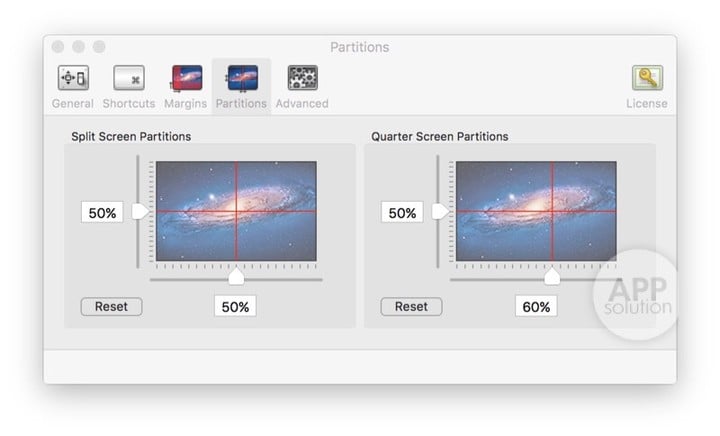Screen dimensions: 720x436
Task: Click Split Screen horizontal 50% field
Action: (235, 307)
